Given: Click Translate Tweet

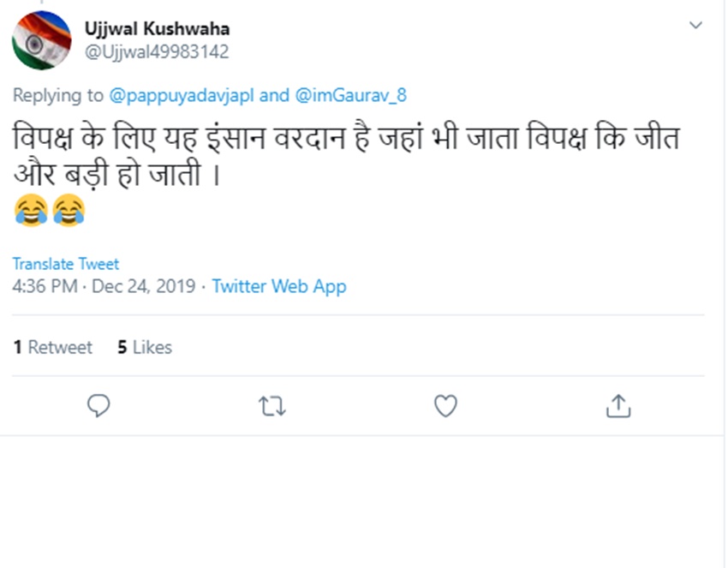Looking at the screenshot, I should 66,264.
